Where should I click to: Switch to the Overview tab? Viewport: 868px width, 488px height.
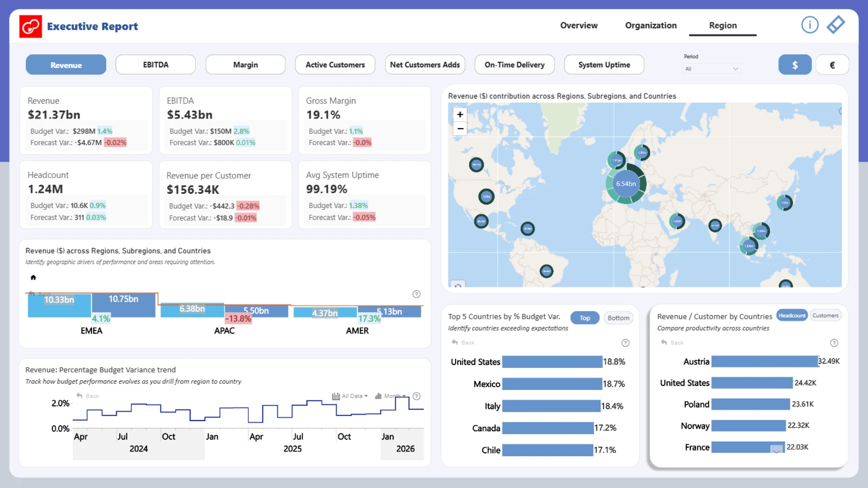pos(579,26)
